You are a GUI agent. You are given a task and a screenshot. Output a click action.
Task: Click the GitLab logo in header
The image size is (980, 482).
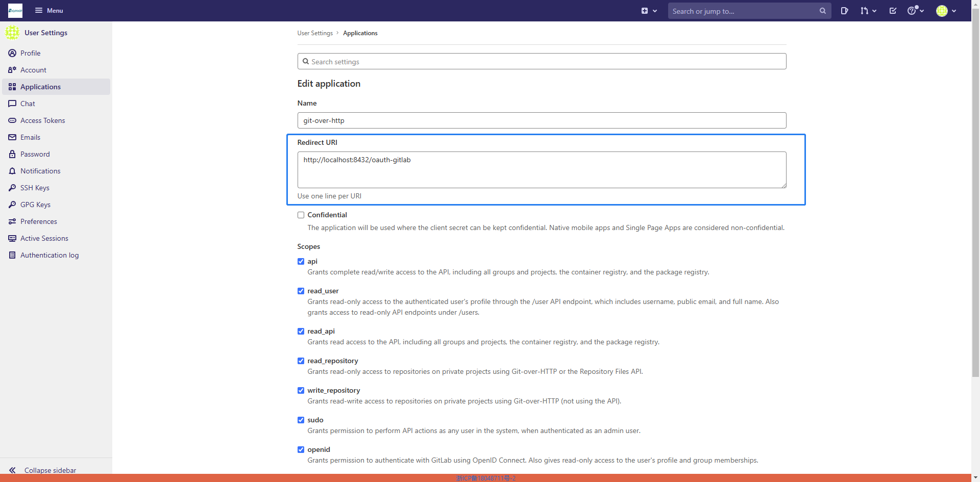tap(15, 11)
